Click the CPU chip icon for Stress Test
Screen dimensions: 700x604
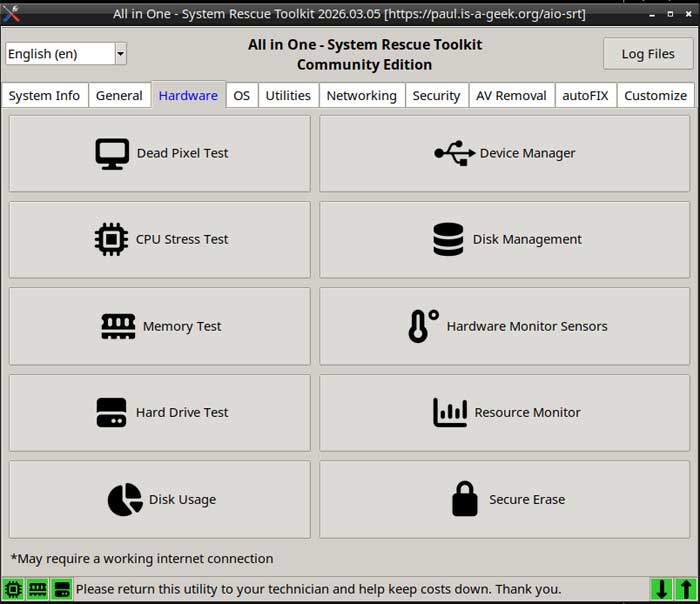(111, 239)
